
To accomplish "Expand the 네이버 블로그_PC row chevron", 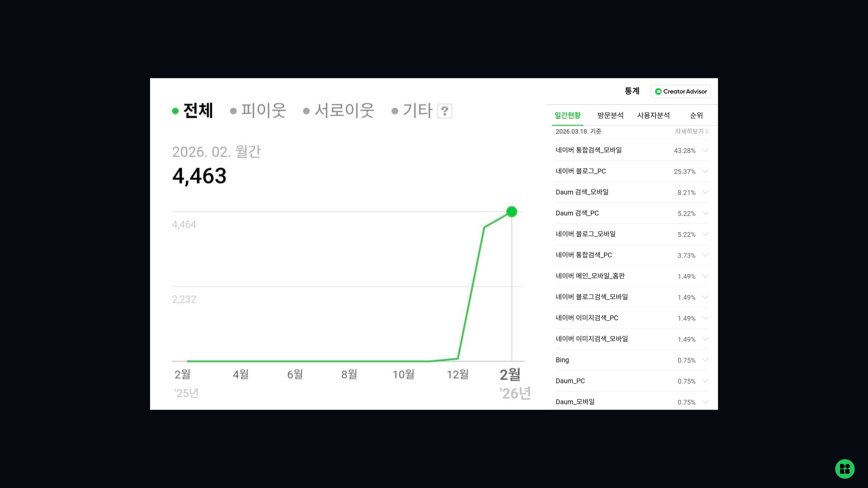I will pyautogui.click(x=706, y=171).
